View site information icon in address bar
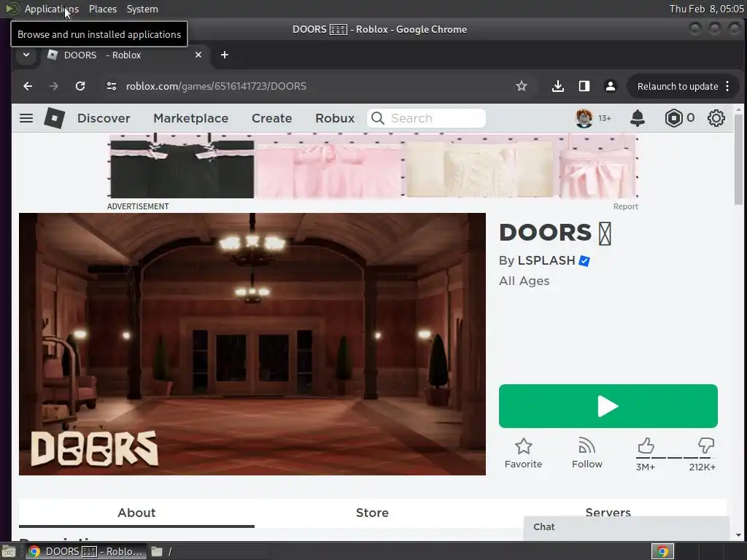Screen dimensions: 747x560 point(112,86)
